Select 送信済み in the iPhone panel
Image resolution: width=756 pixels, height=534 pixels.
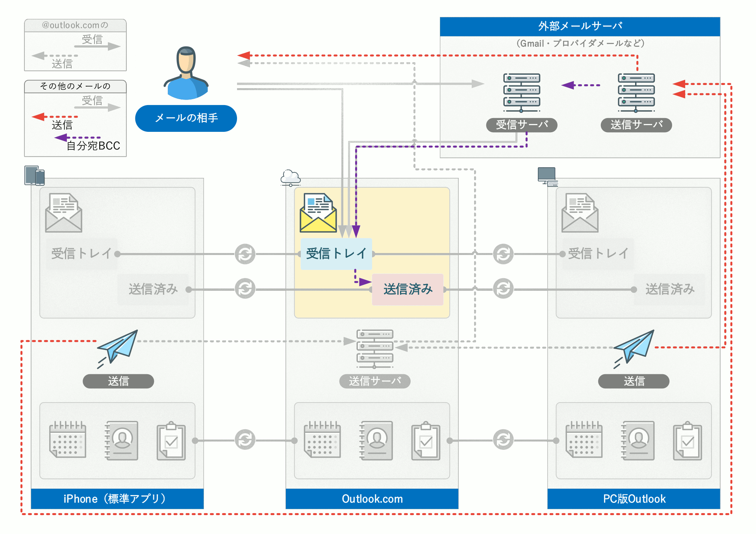[153, 289]
